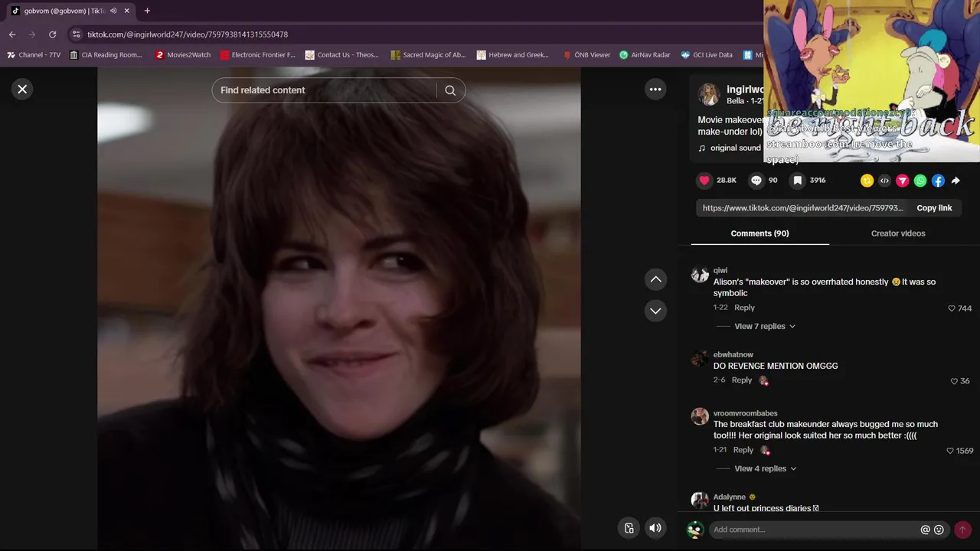Toggle the video volume speaker icon
Viewport: 980px width, 551px height.
(655, 528)
